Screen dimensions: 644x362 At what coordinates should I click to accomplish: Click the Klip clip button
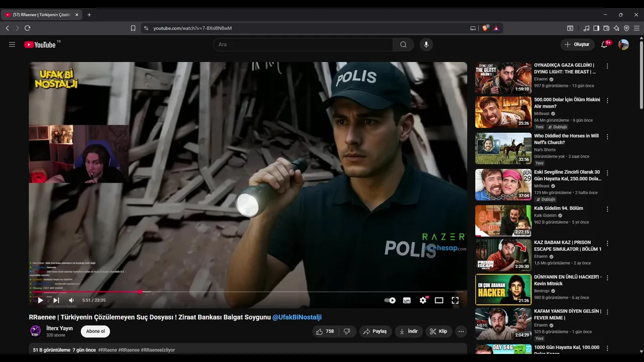439,331
